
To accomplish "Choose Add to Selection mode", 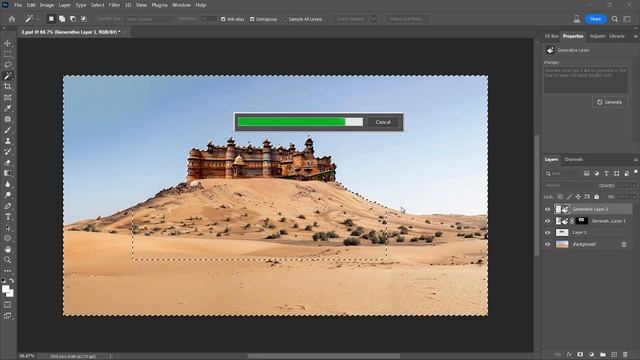I will [x=62, y=19].
